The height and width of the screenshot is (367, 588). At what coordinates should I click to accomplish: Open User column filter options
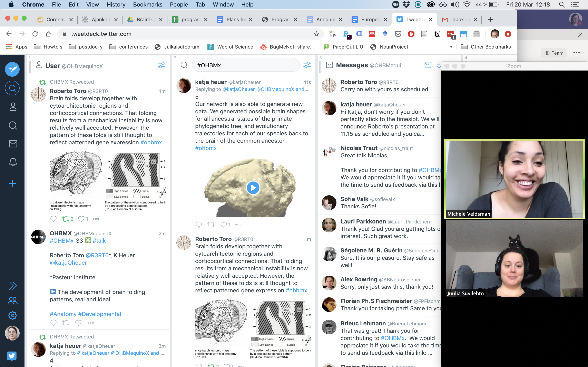click(x=161, y=65)
